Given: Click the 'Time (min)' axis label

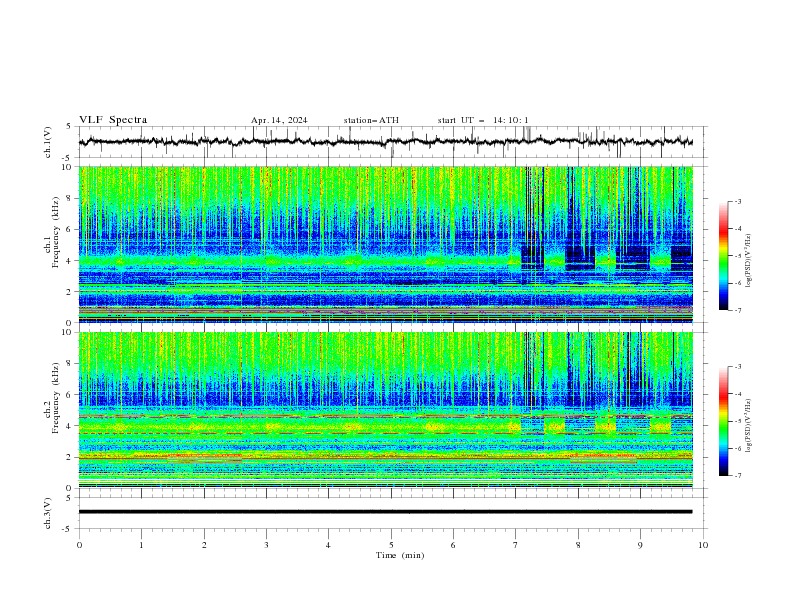Looking at the screenshot, I should pyautogui.click(x=400, y=555).
